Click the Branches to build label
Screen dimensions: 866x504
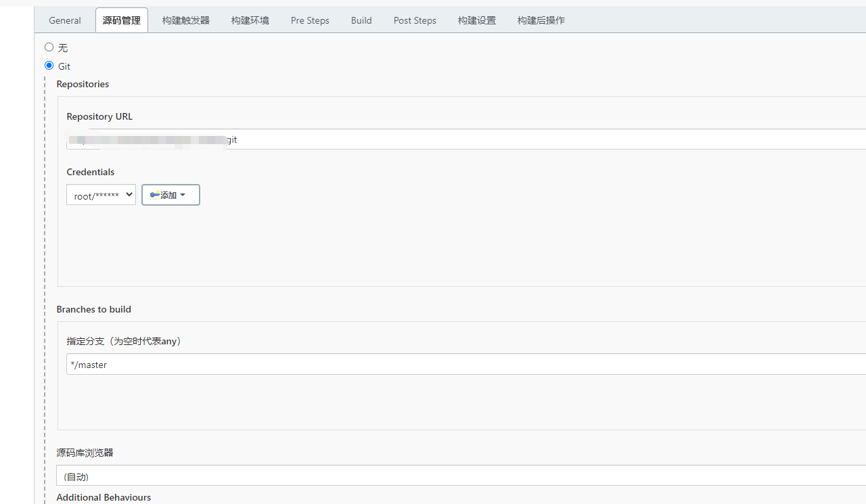coord(94,309)
